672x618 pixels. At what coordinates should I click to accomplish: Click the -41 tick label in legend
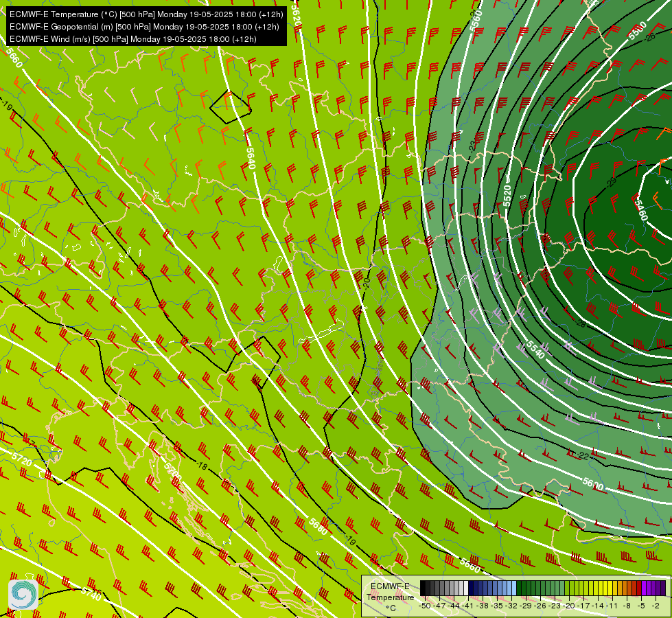click(x=468, y=606)
